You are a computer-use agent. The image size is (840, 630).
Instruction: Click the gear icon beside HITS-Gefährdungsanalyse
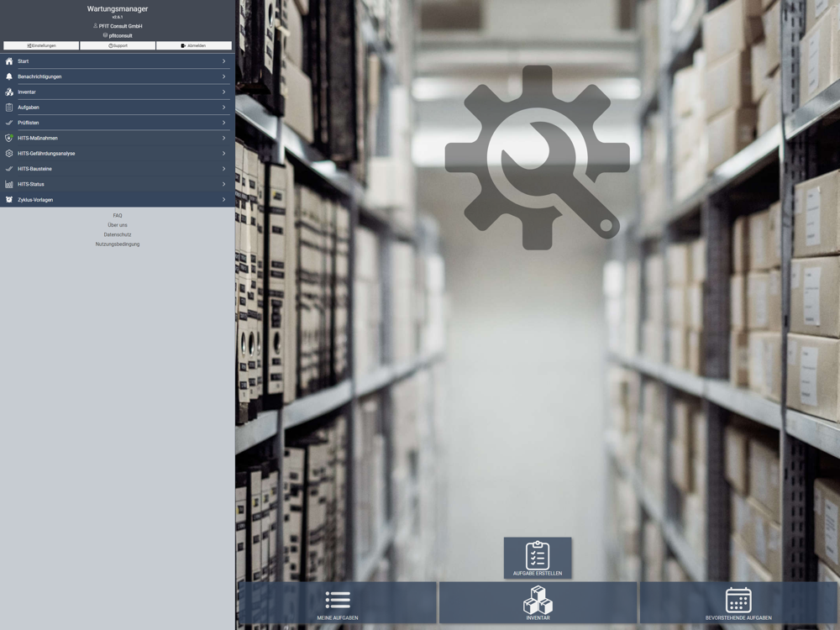click(x=9, y=153)
